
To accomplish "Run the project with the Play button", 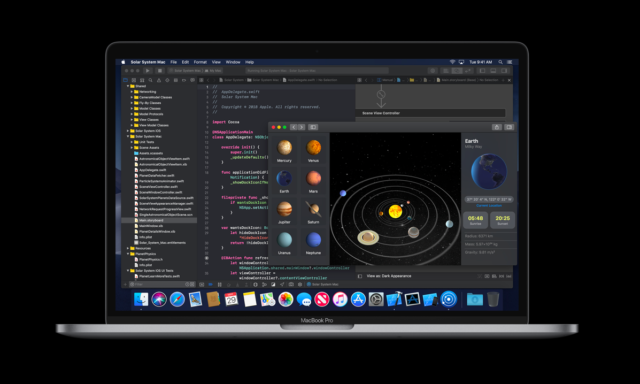I will [x=148, y=71].
